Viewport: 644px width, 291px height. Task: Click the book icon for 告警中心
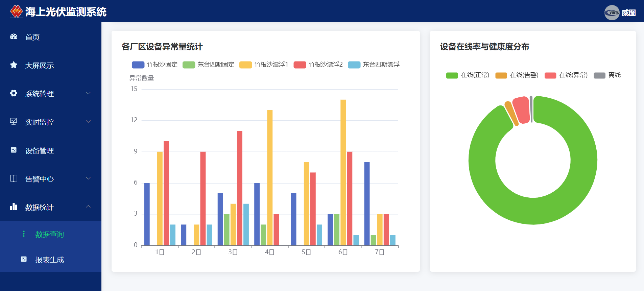click(14, 178)
